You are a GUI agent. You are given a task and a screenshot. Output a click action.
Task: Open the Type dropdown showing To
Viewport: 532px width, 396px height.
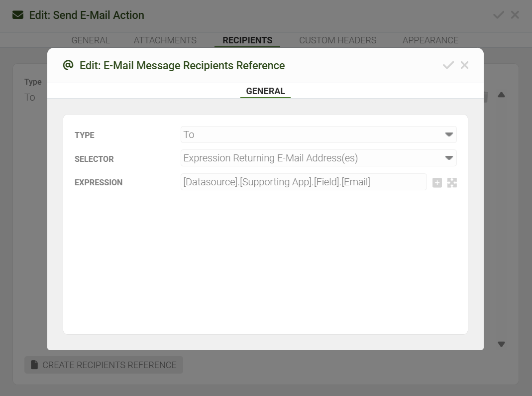point(318,134)
